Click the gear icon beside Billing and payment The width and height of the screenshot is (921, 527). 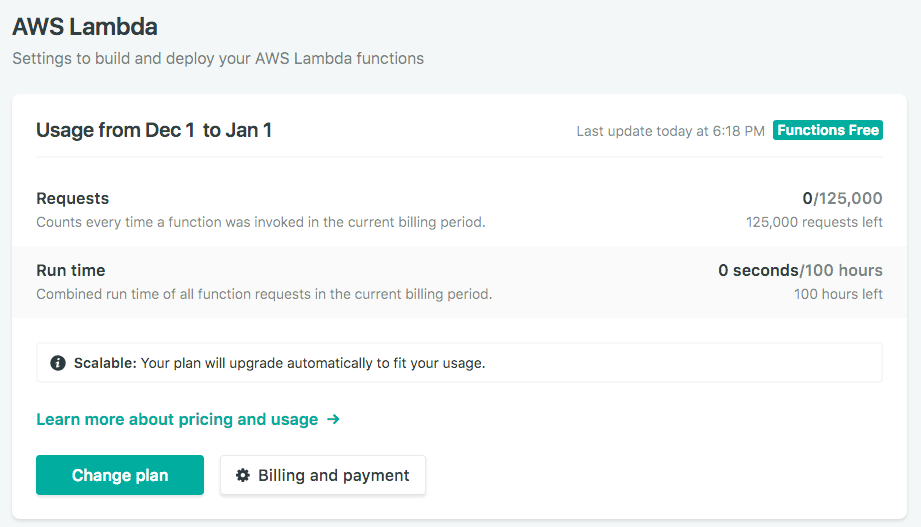pos(243,475)
